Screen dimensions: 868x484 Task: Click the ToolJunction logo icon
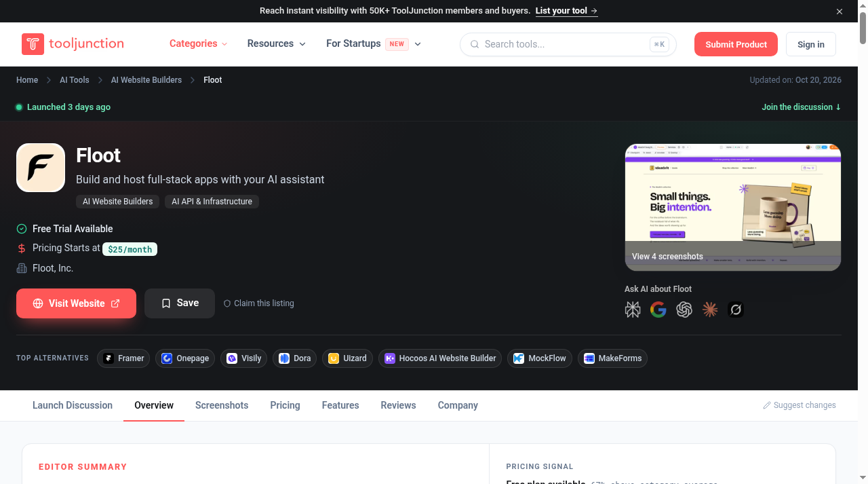tap(33, 44)
